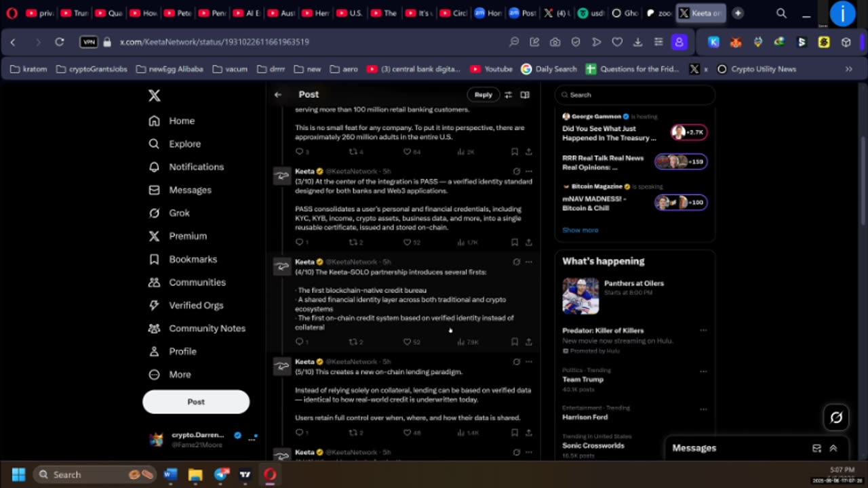Viewport: 868px width, 488px height.
Task: Open Premium in the sidebar
Action: pyautogui.click(x=178, y=236)
